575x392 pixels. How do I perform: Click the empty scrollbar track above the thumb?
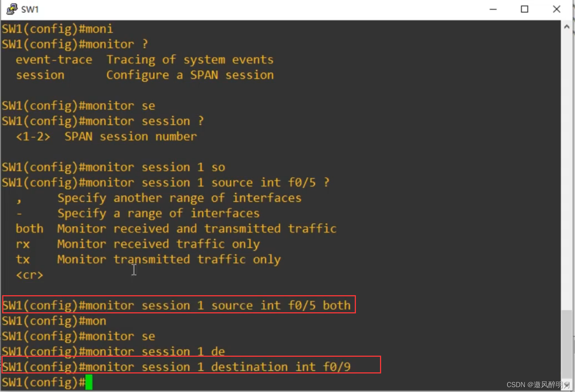coord(566,167)
